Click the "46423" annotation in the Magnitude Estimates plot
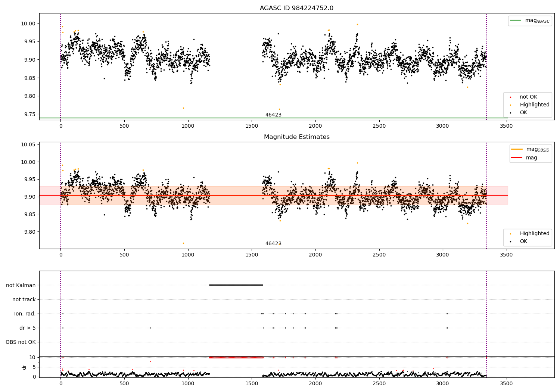This screenshot has height=392, width=560. [273, 243]
